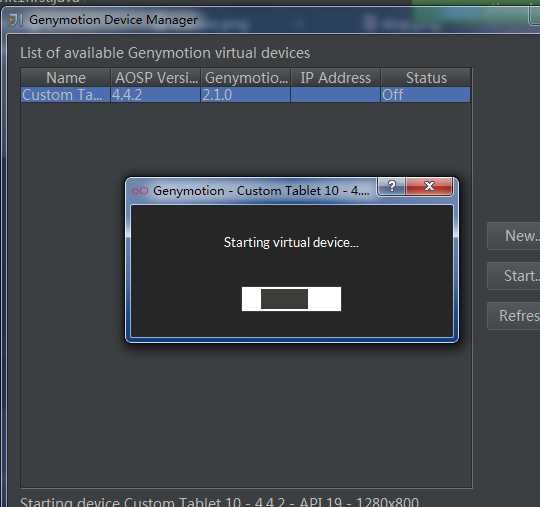This screenshot has width=540, height=507.
Task: Click the Start button in Device Manager
Action: coord(514,276)
